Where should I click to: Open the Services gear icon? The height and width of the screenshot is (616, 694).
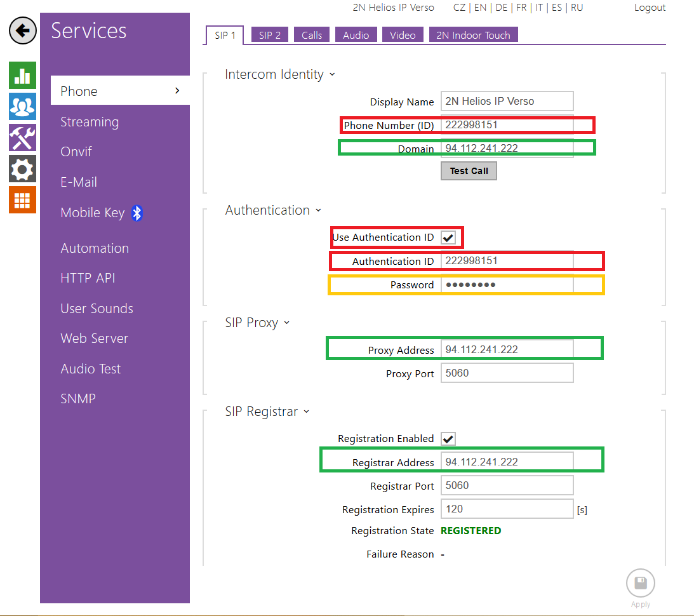point(23,168)
